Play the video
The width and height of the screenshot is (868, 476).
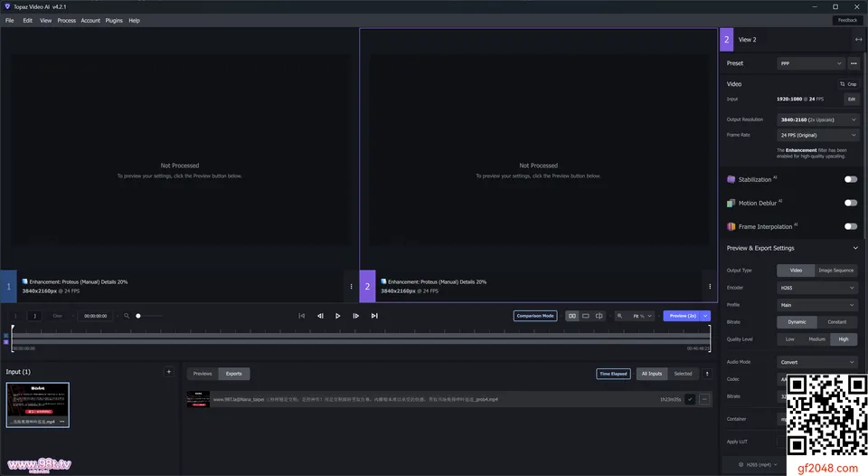pos(337,316)
